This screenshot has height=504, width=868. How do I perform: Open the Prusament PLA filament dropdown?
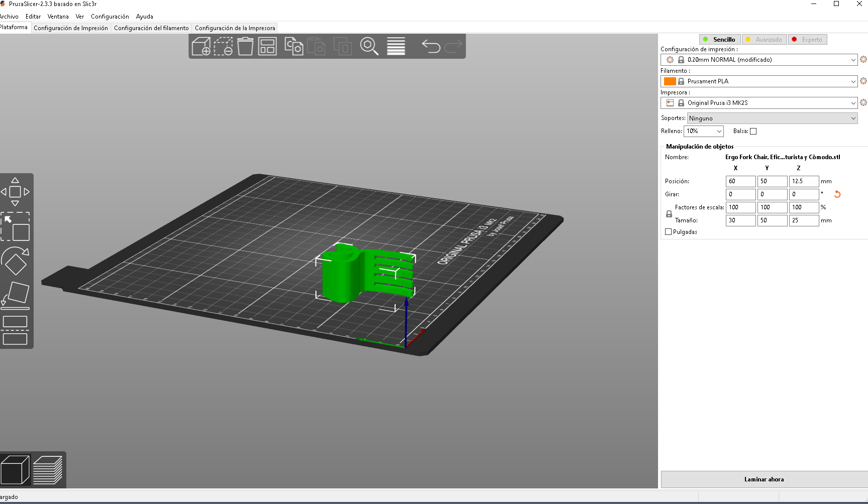point(759,81)
